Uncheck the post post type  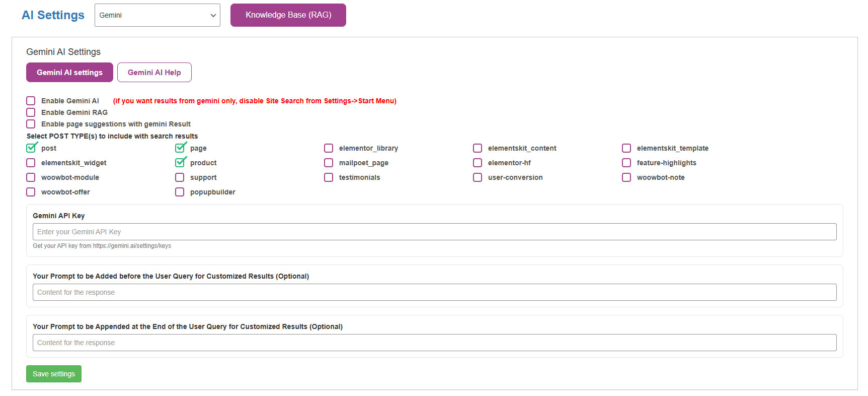(x=31, y=148)
